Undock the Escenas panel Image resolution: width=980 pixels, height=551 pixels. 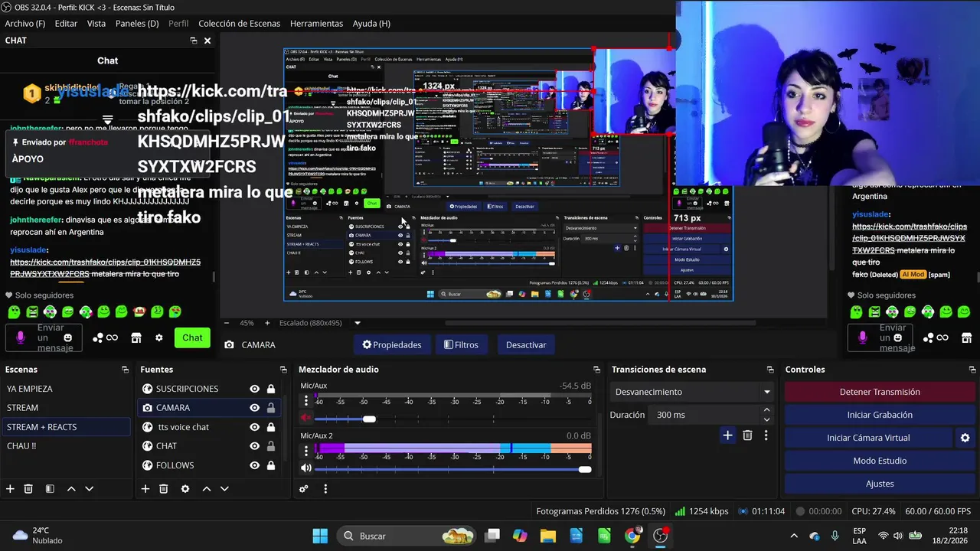point(125,370)
